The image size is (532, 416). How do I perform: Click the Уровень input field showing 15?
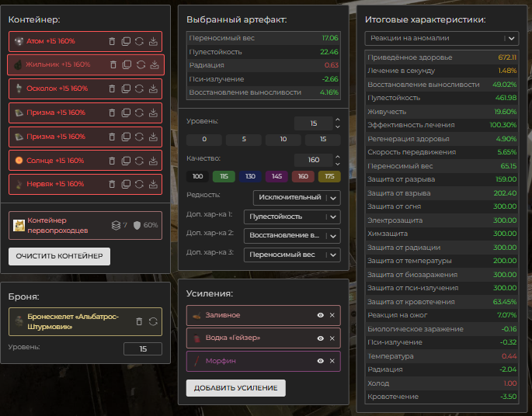click(x=314, y=123)
